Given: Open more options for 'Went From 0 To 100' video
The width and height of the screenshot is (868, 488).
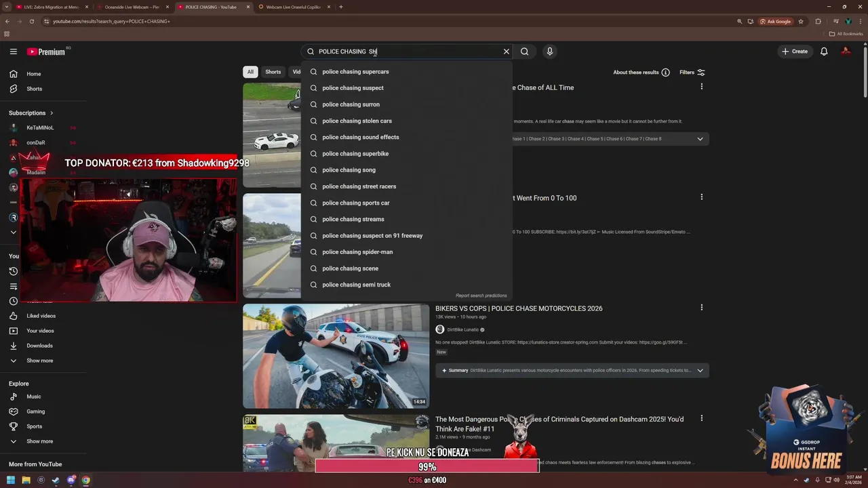Looking at the screenshot, I should point(701,197).
